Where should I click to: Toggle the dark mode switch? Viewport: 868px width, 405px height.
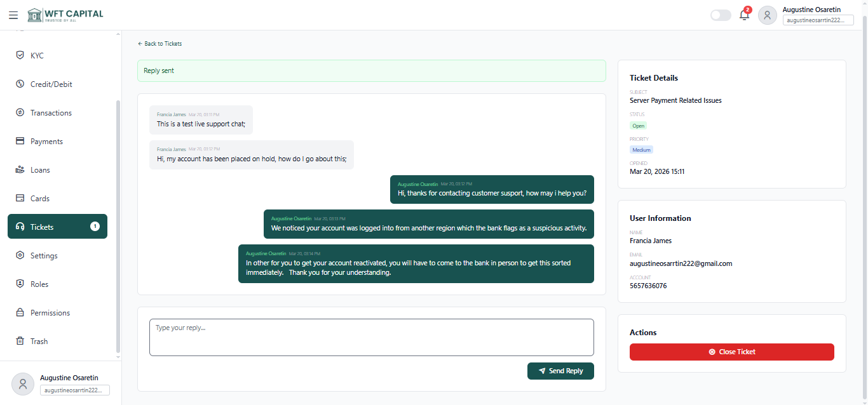(721, 15)
